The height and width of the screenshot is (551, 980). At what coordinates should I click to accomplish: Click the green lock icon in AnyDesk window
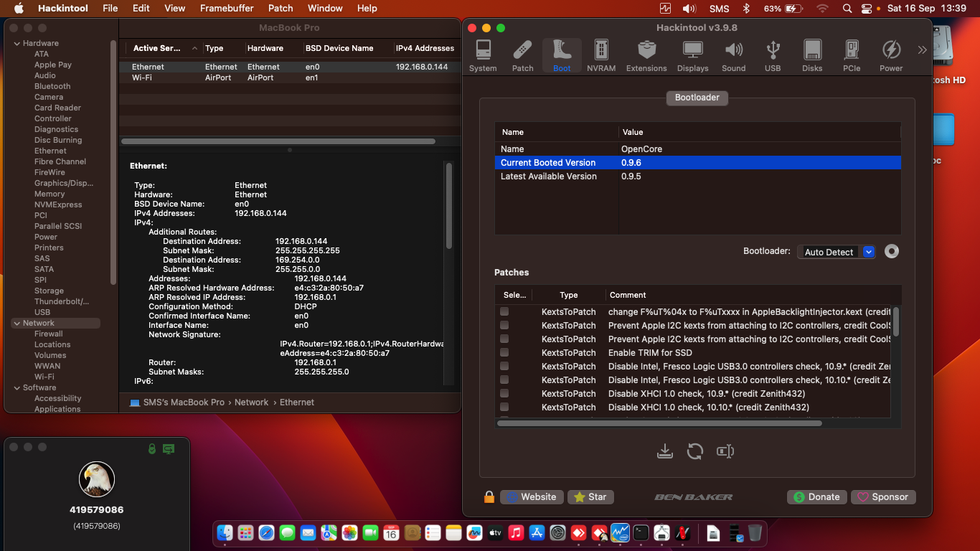152,449
